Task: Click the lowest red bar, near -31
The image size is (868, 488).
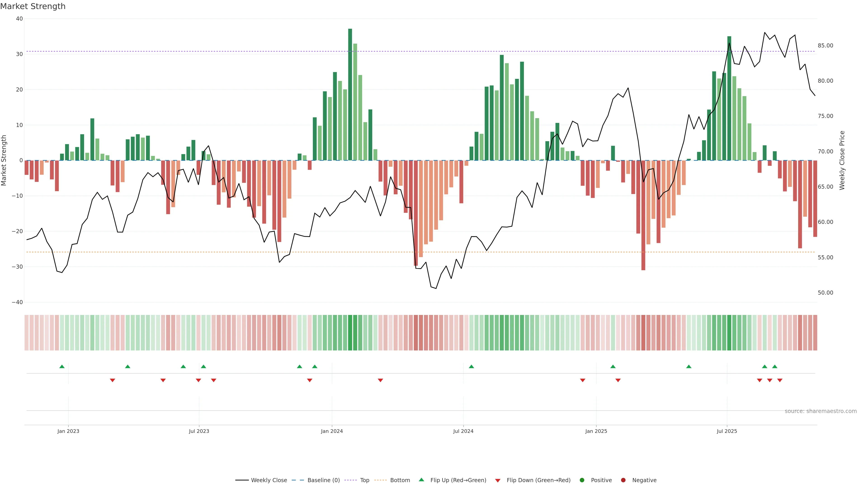Action: pos(643,216)
